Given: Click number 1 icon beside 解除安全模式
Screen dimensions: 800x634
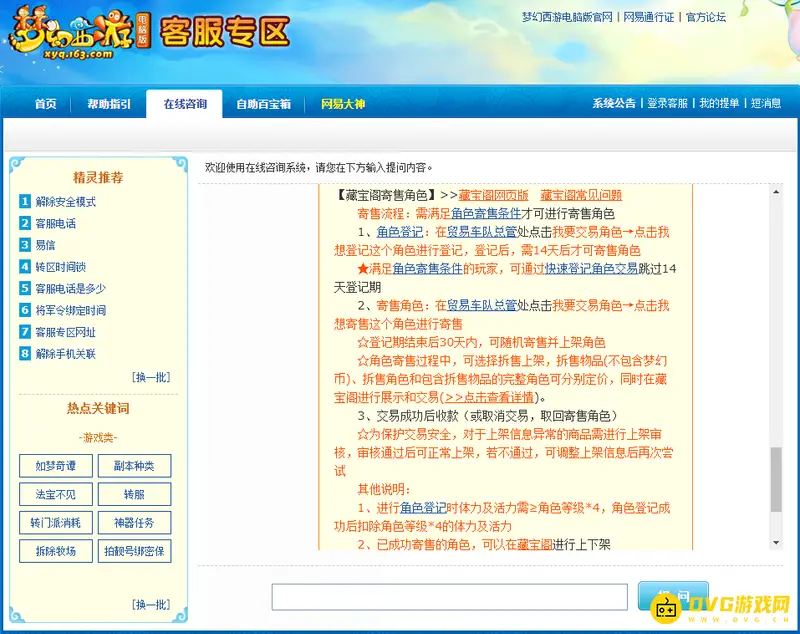Looking at the screenshot, I should [x=24, y=201].
